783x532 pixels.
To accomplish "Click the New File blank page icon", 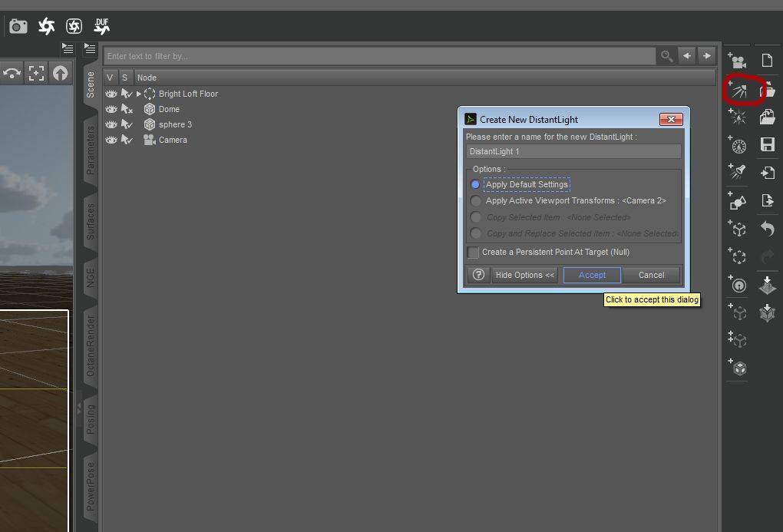I will click(767, 61).
